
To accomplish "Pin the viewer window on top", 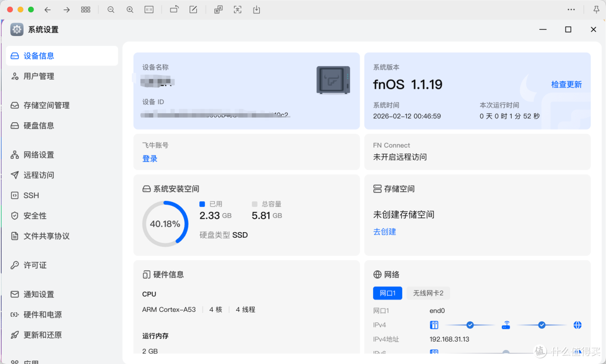I will (x=596, y=10).
